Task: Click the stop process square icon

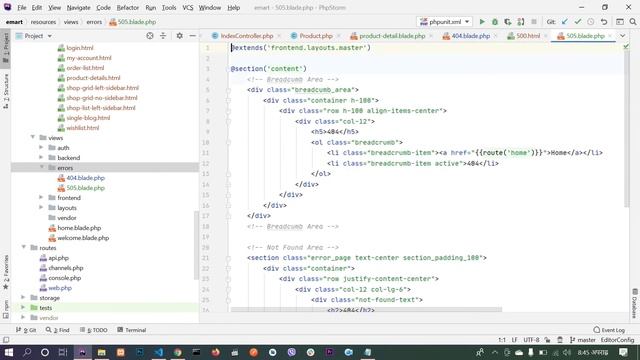Action: click(x=533, y=22)
